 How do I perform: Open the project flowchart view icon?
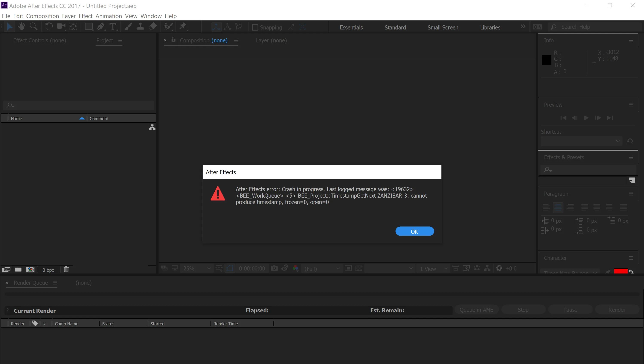[152, 127]
